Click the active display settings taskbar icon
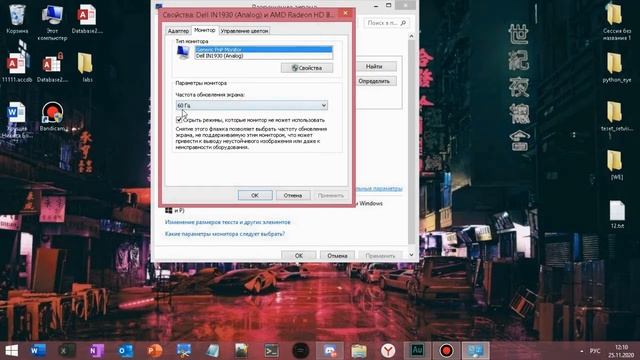The image size is (640, 360). (x=476, y=351)
